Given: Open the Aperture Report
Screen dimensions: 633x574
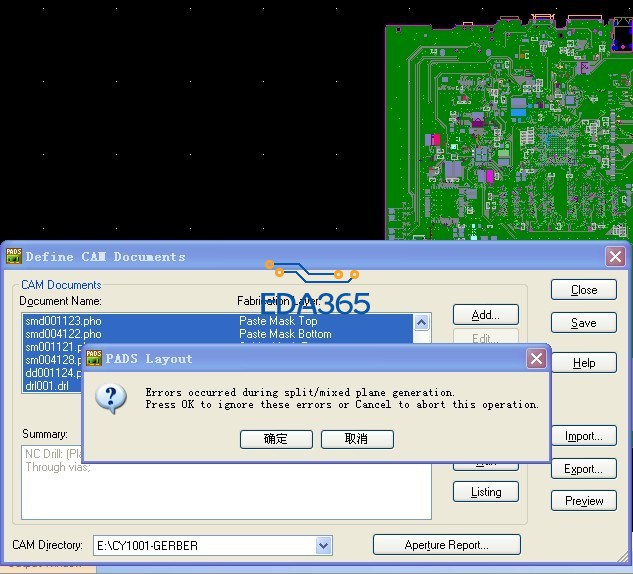Looking at the screenshot, I should tap(447, 545).
